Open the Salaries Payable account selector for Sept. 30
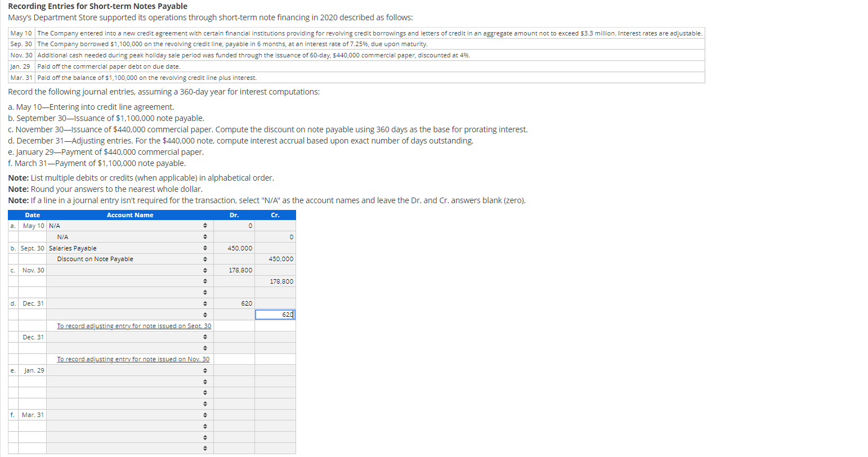 [x=205, y=248]
